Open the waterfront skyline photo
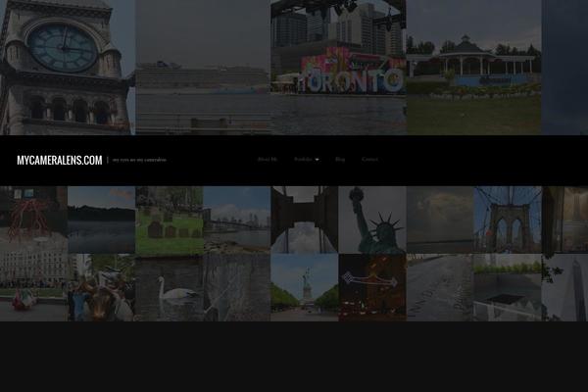Screen dimensions: 588x392 [237, 220]
